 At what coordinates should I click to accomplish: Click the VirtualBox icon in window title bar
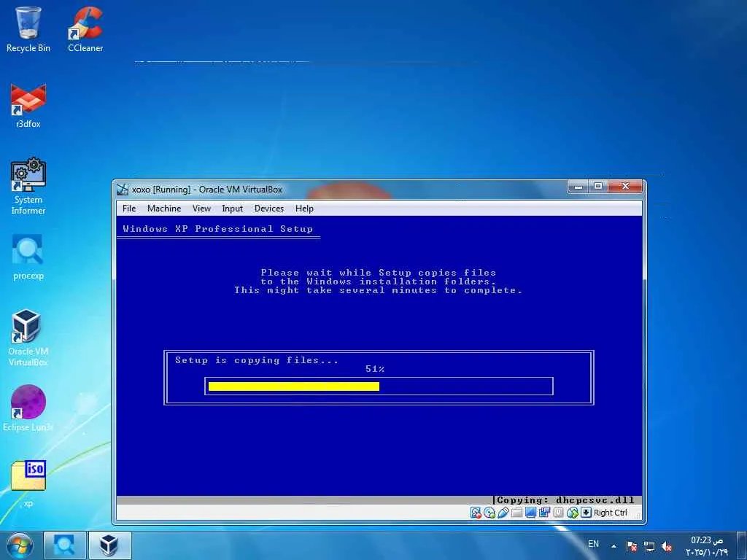tap(123, 190)
